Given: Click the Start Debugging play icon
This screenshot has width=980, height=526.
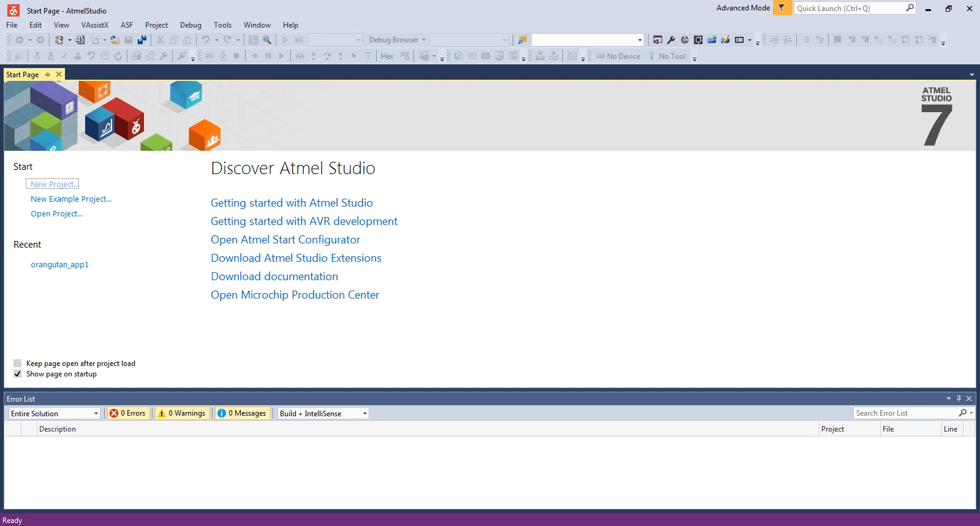Looking at the screenshot, I should point(285,40).
